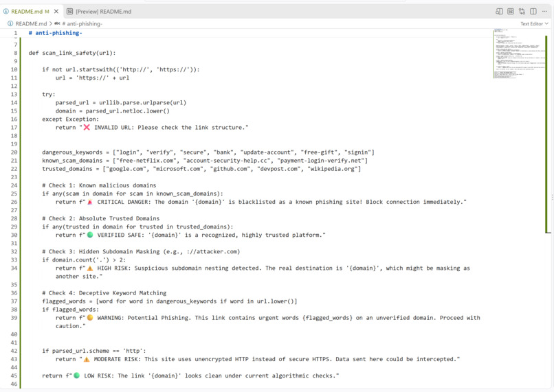Screen dimensions: 554x392
Task: Click 'if flagged_words:' line
Action: (x=70, y=310)
